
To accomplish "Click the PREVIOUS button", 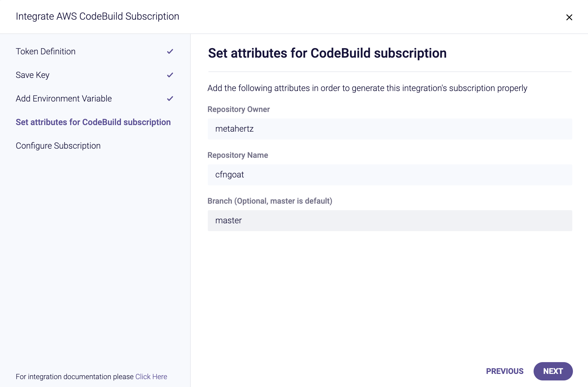I will point(504,371).
